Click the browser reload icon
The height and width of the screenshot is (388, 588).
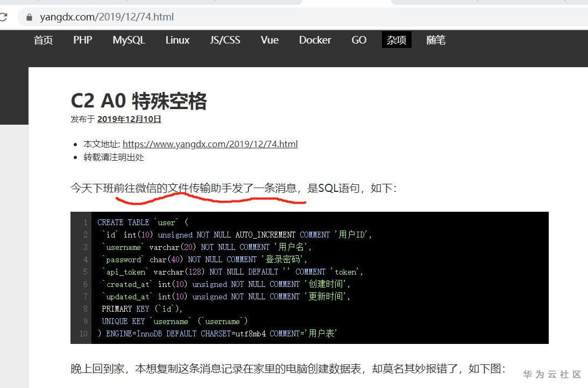click(3, 17)
